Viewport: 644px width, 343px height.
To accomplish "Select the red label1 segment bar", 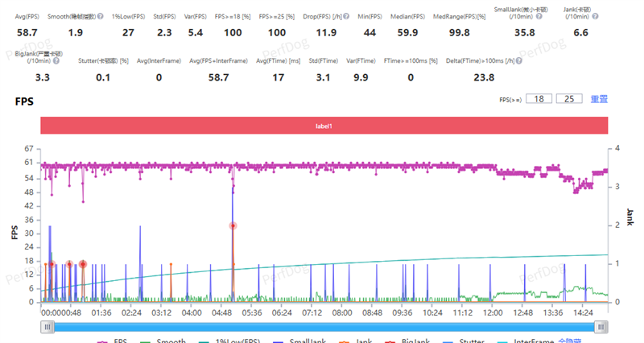I will 324,126.
